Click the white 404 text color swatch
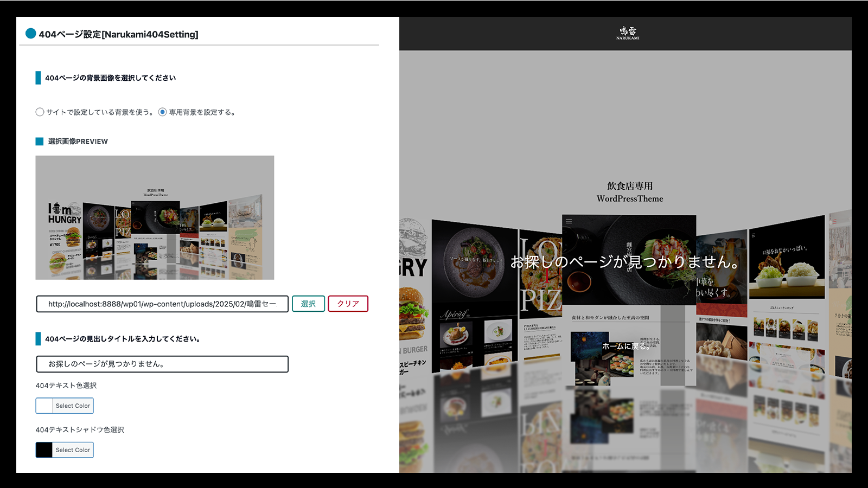The image size is (868, 488). pyautogui.click(x=44, y=406)
